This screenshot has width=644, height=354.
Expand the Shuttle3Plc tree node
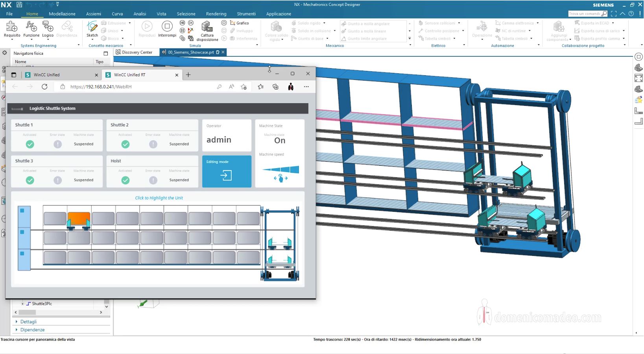22,304
